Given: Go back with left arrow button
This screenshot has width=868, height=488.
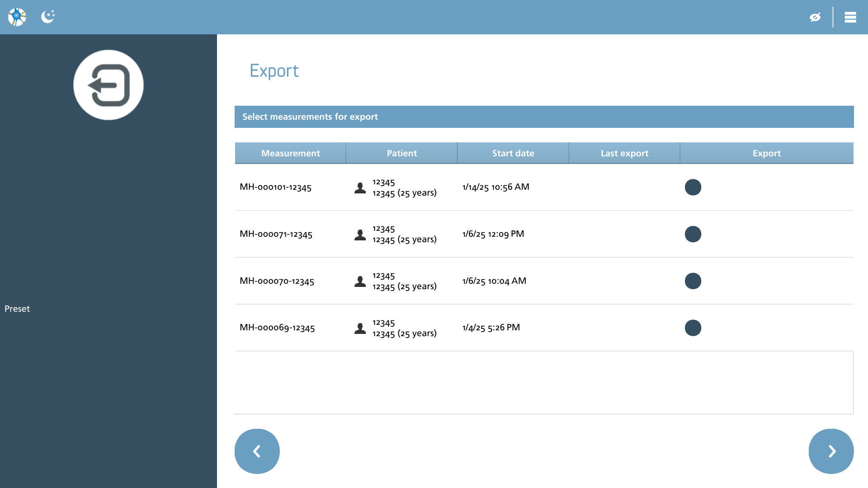Looking at the screenshot, I should [257, 451].
